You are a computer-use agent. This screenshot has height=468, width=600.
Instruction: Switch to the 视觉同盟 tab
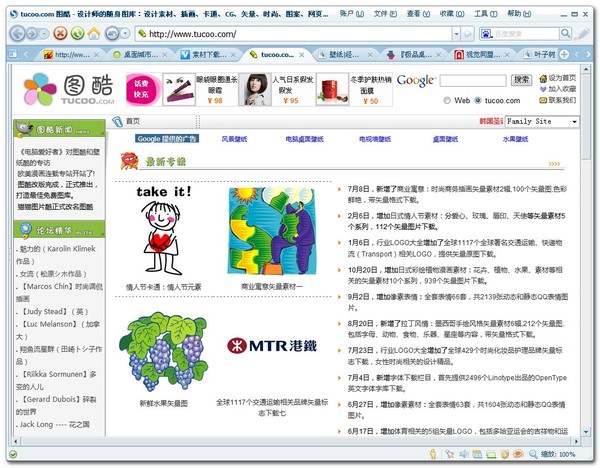482,55
